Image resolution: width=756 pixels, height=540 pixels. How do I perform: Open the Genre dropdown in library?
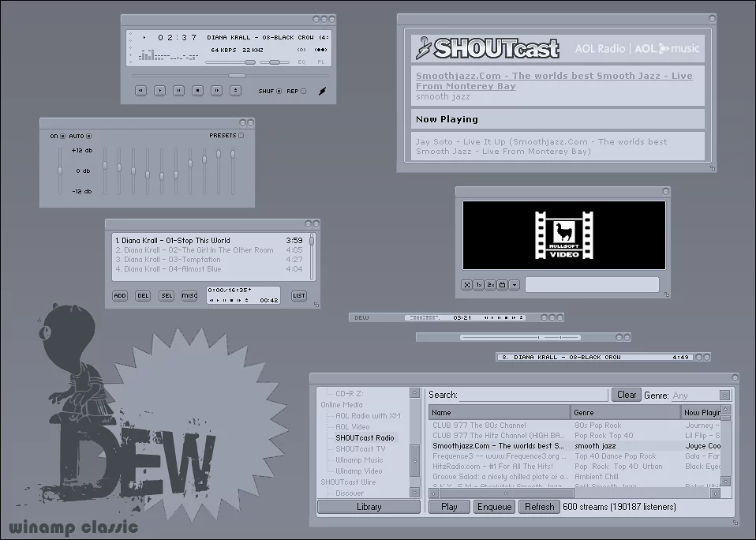724,396
